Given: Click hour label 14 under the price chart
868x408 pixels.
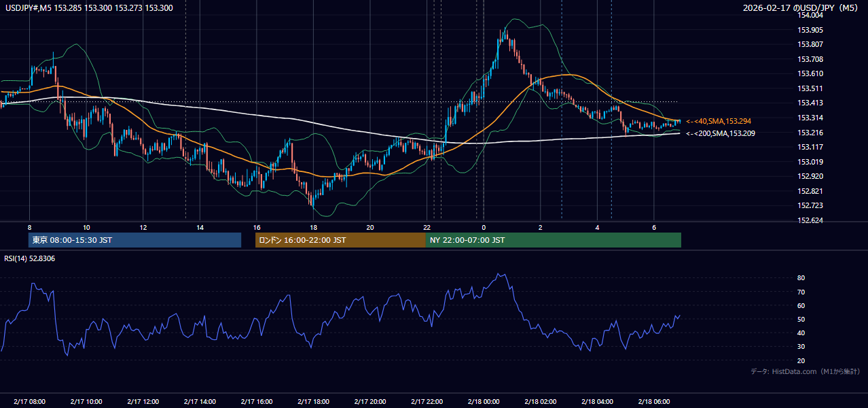Looking at the screenshot, I should pos(200,227).
